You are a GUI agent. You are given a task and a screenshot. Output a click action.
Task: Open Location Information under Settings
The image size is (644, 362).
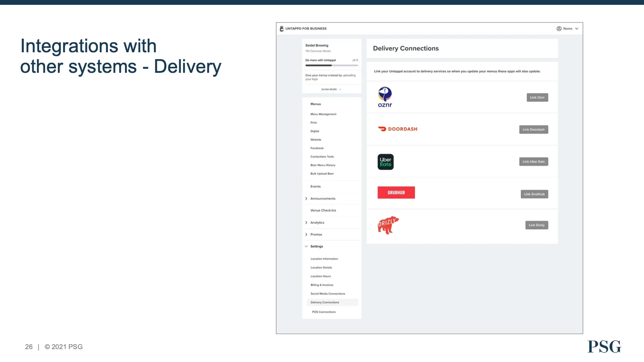coord(324,259)
